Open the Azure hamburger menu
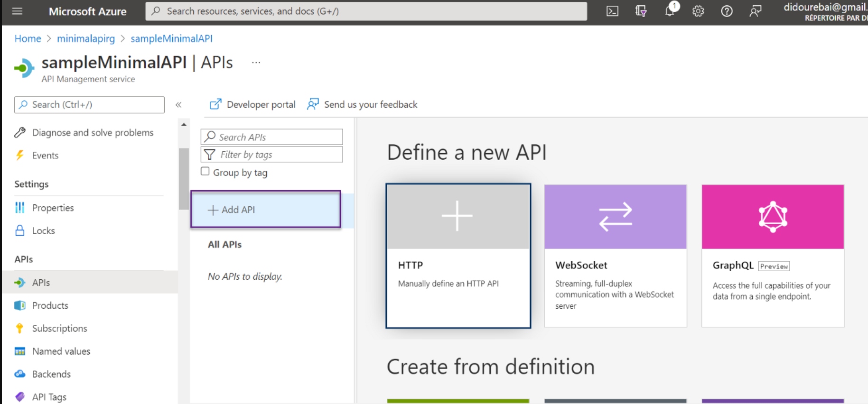 (x=17, y=11)
